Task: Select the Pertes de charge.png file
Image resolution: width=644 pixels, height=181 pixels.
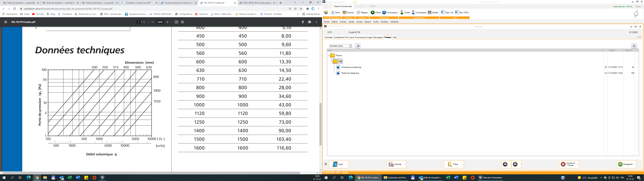Action: click(350, 73)
